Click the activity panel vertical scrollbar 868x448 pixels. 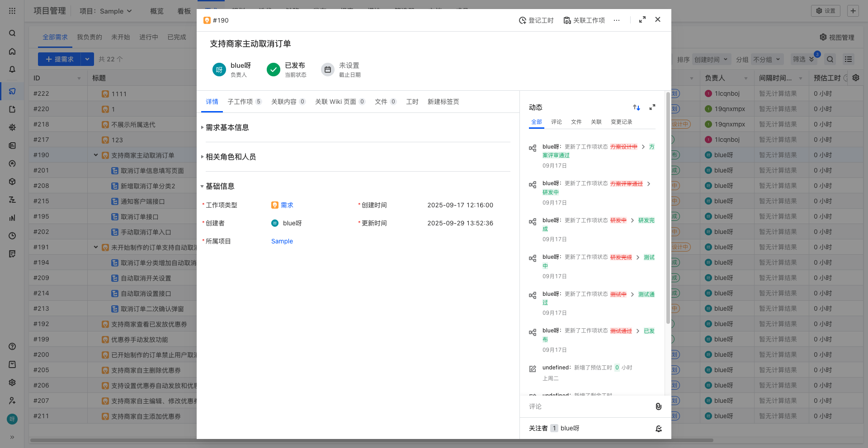668,208
